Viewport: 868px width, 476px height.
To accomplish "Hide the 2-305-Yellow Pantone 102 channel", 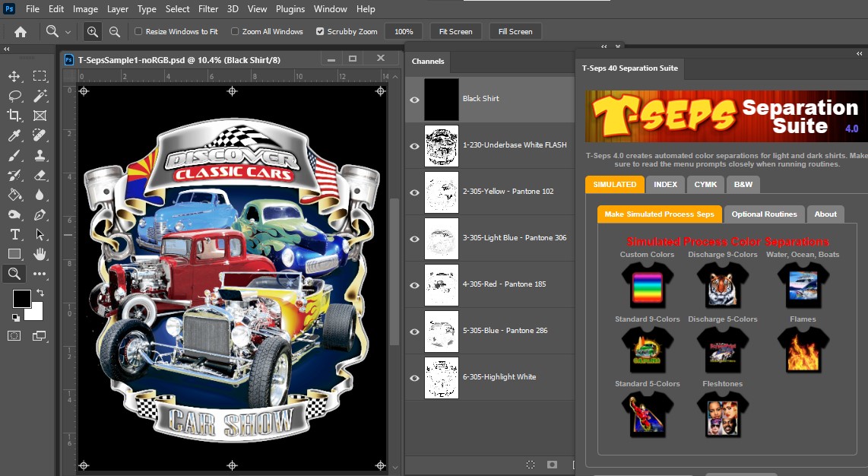I will (x=414, y=192).
